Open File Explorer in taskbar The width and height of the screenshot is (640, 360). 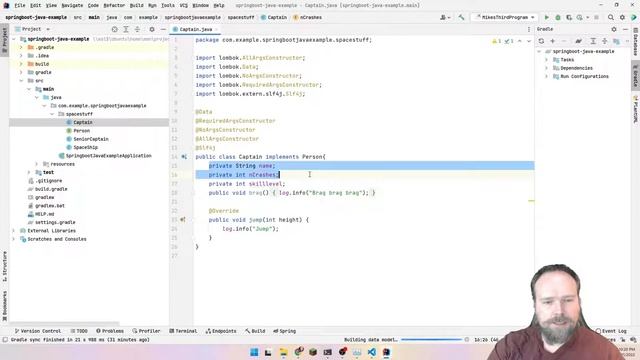[x=283, y=352]
